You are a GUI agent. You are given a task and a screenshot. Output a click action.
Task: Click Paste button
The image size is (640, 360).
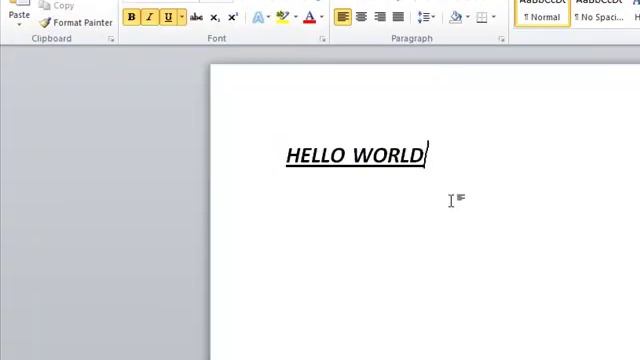(x=19, y=10)
